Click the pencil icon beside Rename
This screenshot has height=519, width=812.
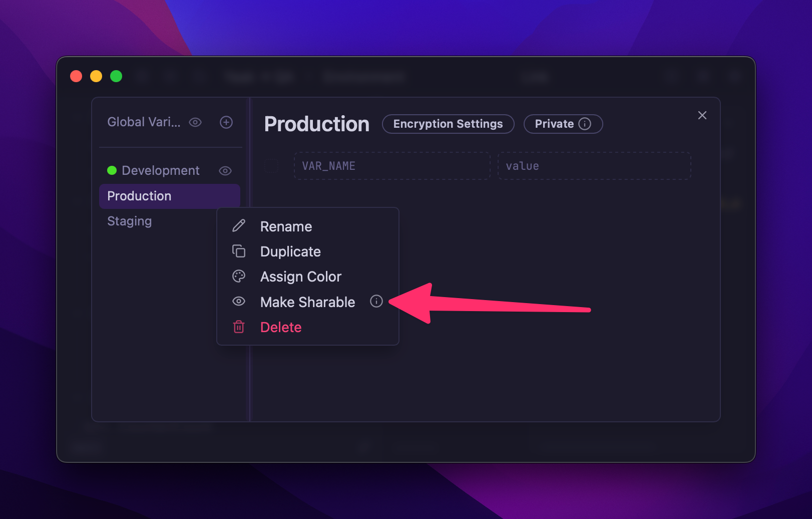pos(239,226)
